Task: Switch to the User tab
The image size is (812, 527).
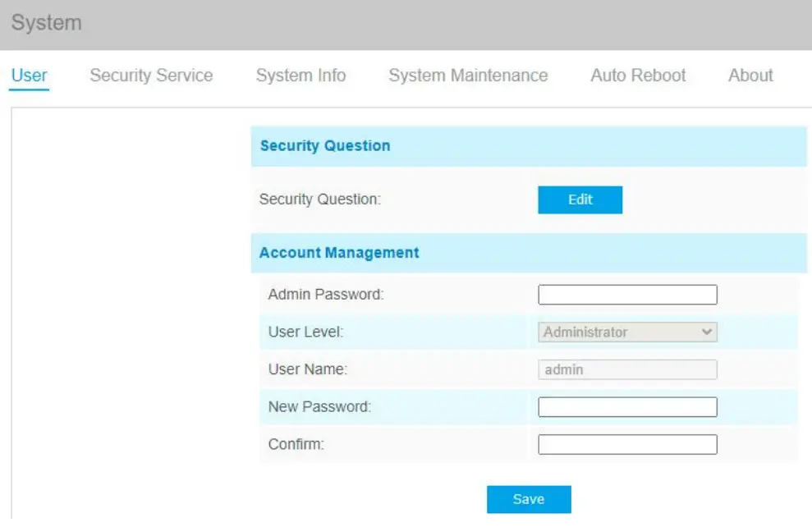Action: coord(29,76)
